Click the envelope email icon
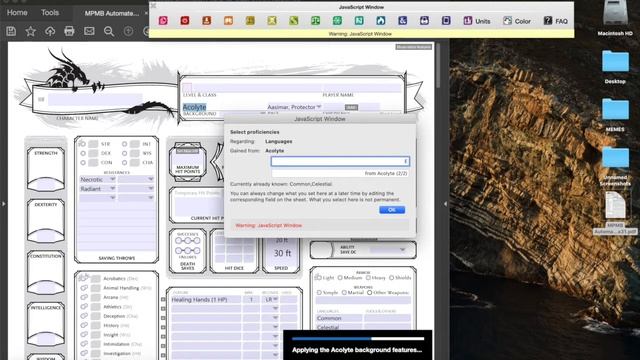The image size is (640, 360). tap(89, 31)
